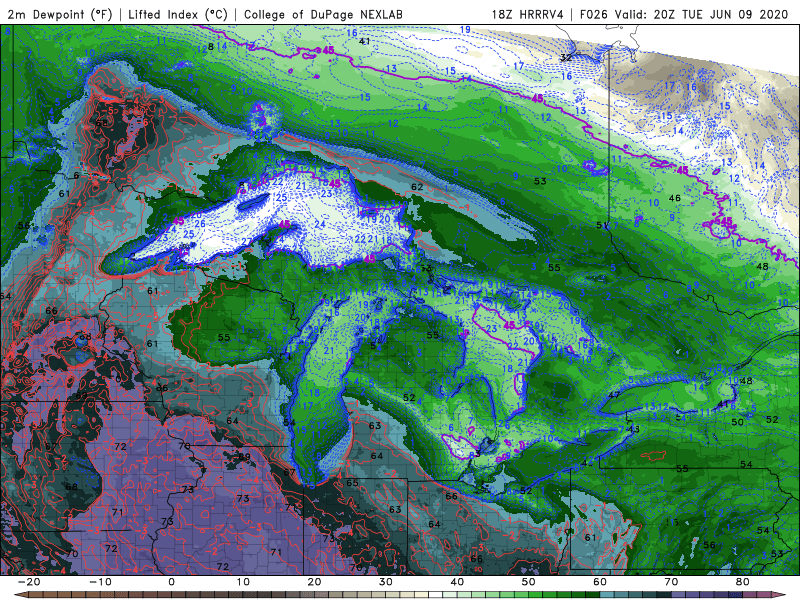Screen dimensions: 800x600
Task: Click the '18Z HRRRV4' model run label
Action: pos(528,14)
